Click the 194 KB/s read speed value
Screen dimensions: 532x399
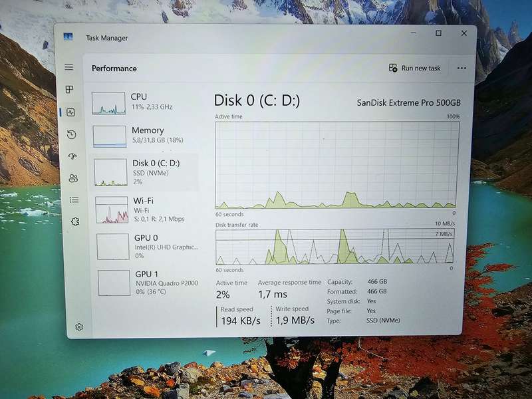coord(241,321)
